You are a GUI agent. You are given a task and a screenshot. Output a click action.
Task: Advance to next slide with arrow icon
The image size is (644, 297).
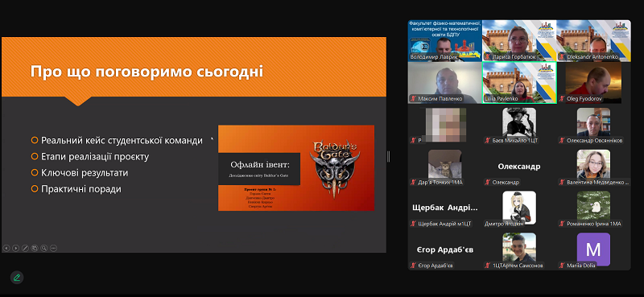(15, 248)
